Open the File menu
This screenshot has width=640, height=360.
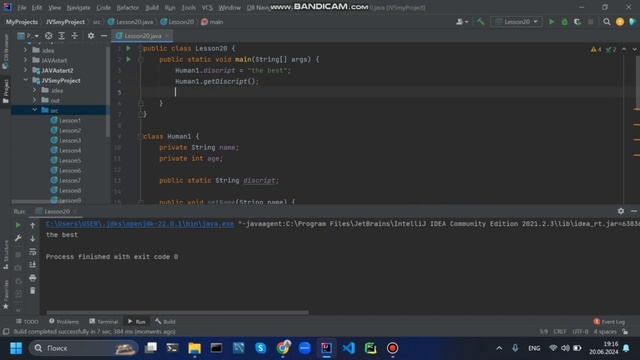[x=21, y=7]
